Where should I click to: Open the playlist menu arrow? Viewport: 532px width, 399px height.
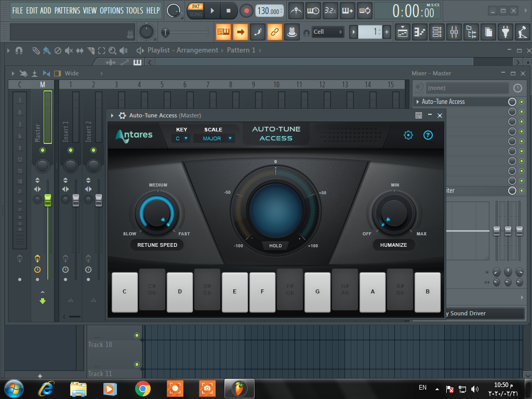pyautogui.click(x=8, y=50)
